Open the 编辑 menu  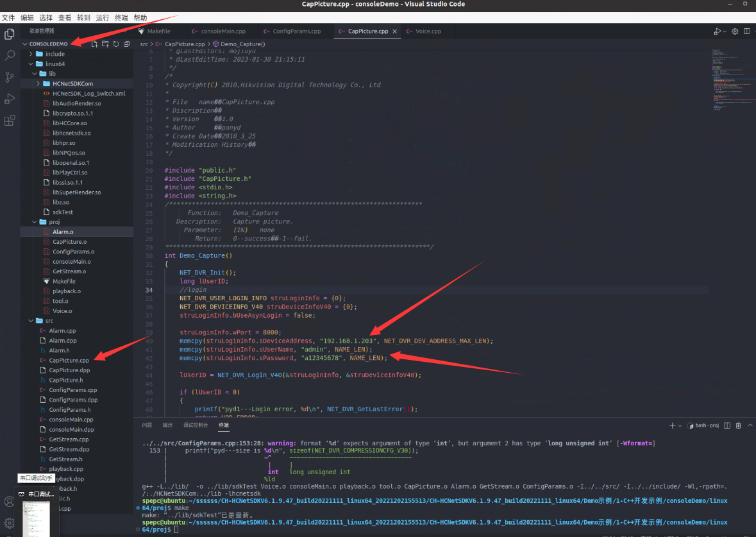coord(27,18)
